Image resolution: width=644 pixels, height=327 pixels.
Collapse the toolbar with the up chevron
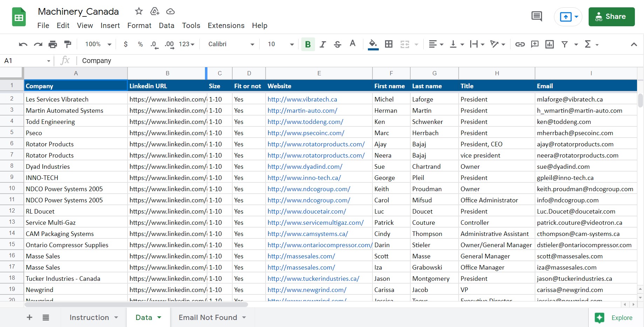pos(634,44)
